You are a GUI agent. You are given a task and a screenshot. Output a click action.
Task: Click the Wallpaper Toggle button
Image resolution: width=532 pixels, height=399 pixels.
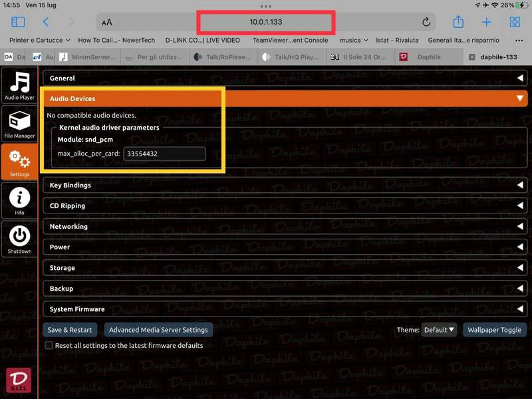(494, 330)
